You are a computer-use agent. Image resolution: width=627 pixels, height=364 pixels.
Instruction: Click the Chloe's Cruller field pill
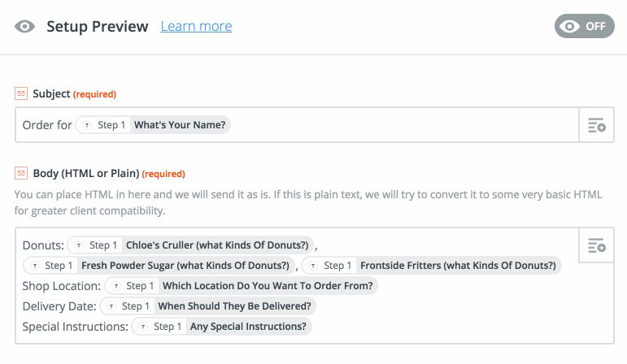[x=217, y=245]
